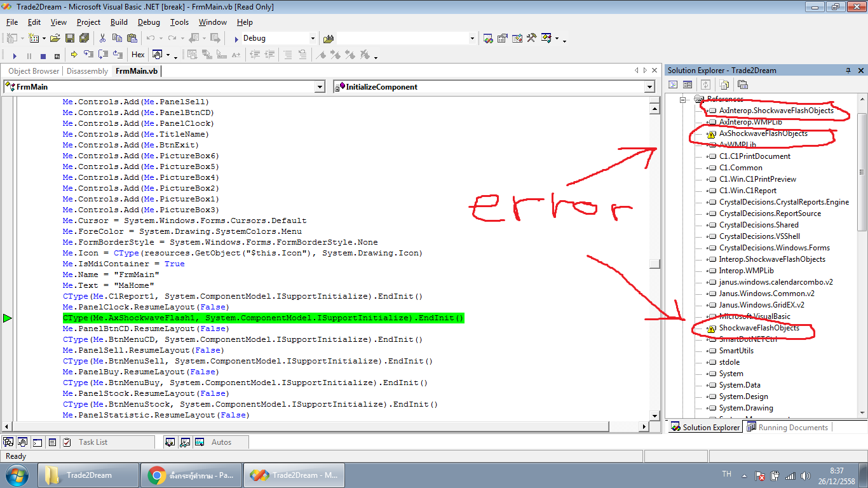Viewport: 868px width, 488px height.
Task: Open the File menu
Action: [x=12, y=22]
